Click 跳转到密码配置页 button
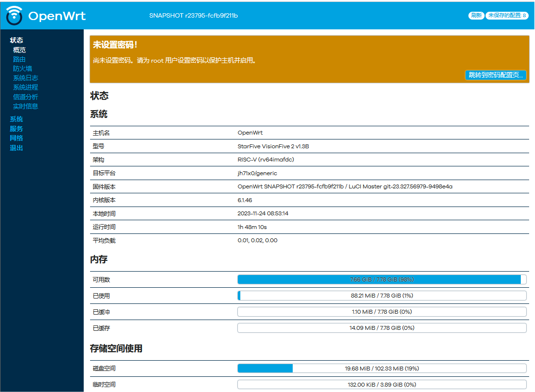535x392 pixels. 496,75
